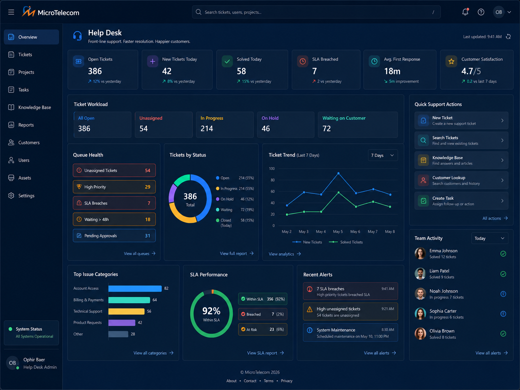Click the Avg. First Response icon
The width and height of the screenshot is (520, 390).
(x=374, y=61)
